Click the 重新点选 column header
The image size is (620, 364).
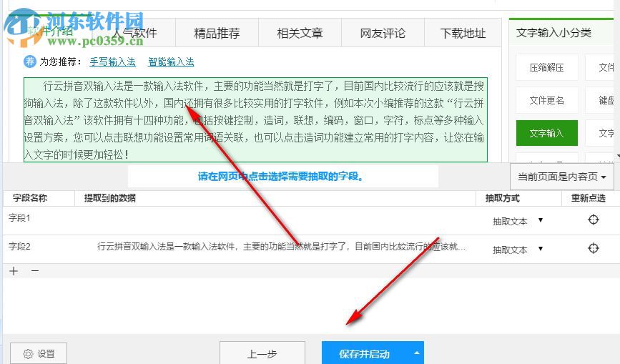point(588,198)
